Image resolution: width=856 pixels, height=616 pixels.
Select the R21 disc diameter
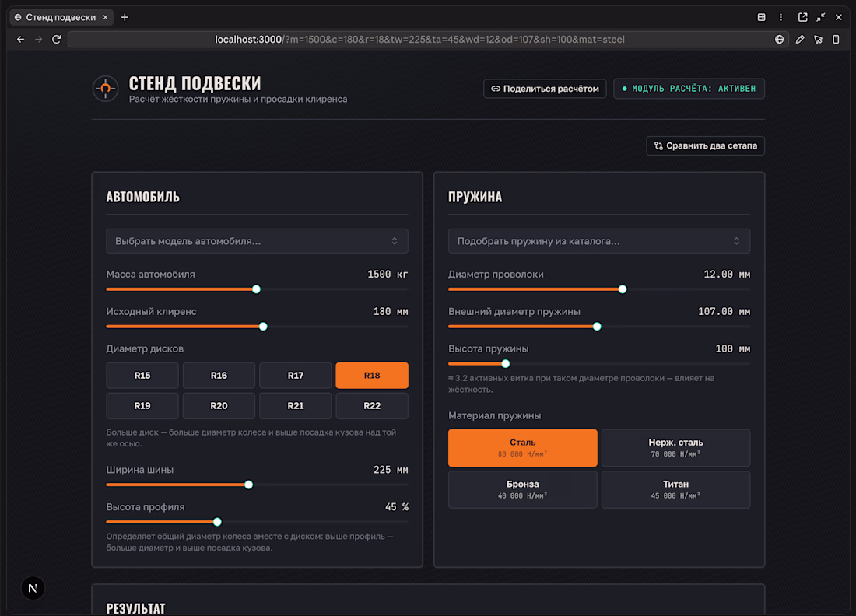pyautogui.click(x=296, y=406)
